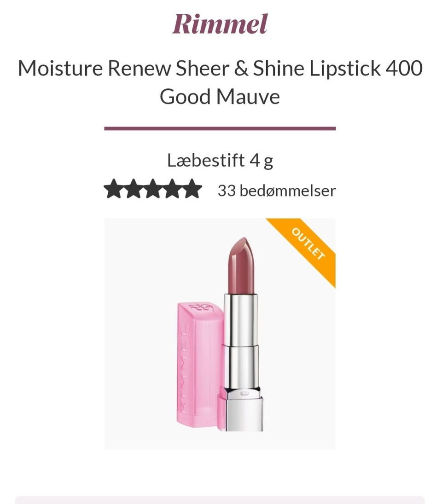
Task: Open the 33 bedømmelser reviews link
Action: click(277, 191)
